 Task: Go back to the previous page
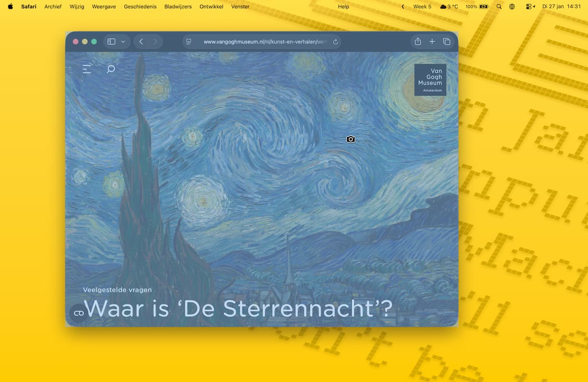[x=141, y=42]
